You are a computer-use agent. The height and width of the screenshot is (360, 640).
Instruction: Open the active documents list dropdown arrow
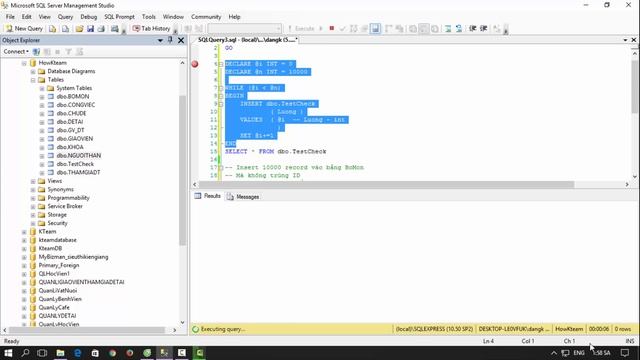[x=625, y=40]
